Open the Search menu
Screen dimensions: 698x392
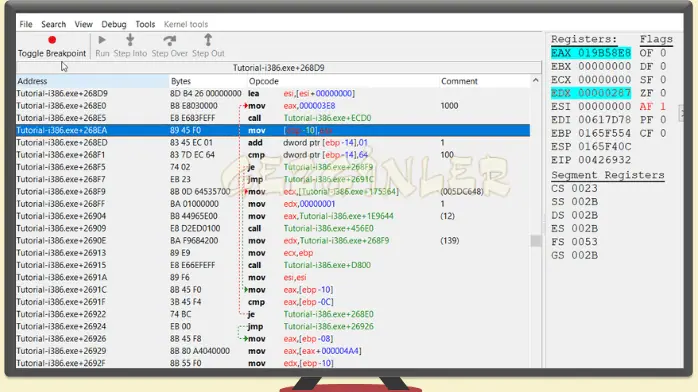(x=53, y=24)
